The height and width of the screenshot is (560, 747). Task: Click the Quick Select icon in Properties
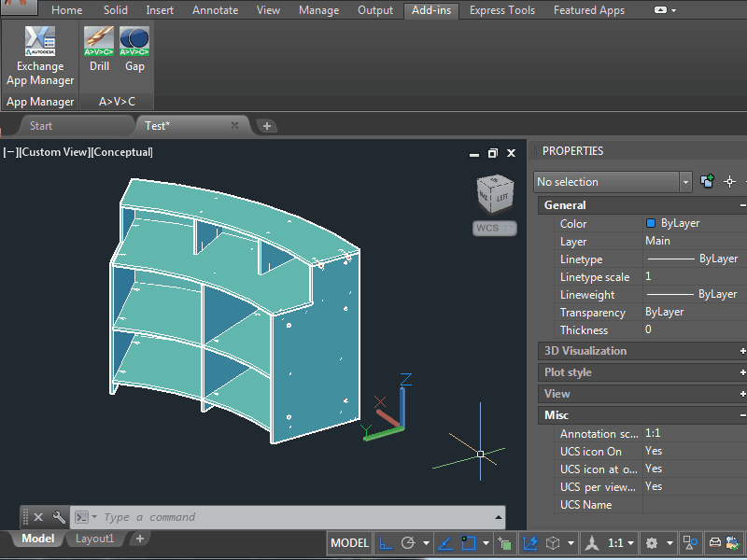[707, 181]
